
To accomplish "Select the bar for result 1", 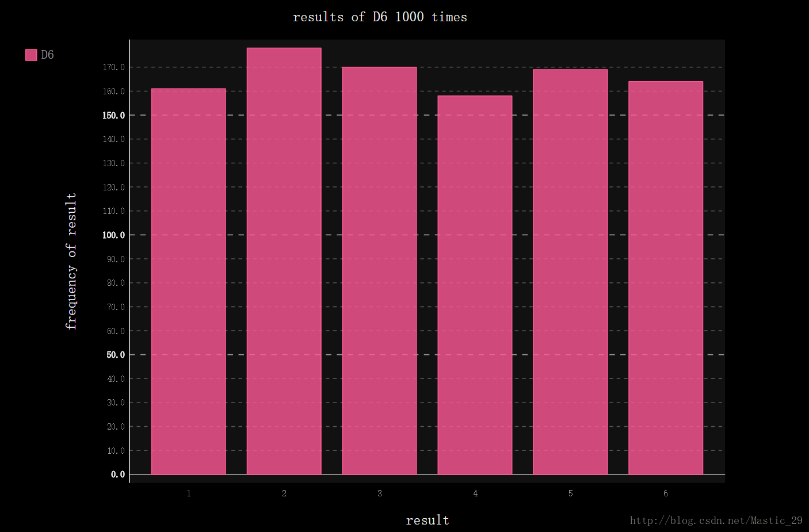I will click(x=189, y=281).
